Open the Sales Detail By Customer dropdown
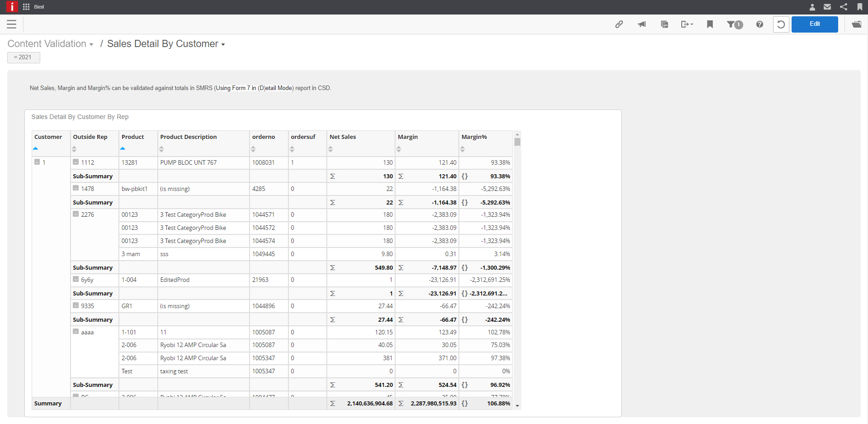This screenshot has height=424, width=868. pyautogui.click(x=223, y=44)
